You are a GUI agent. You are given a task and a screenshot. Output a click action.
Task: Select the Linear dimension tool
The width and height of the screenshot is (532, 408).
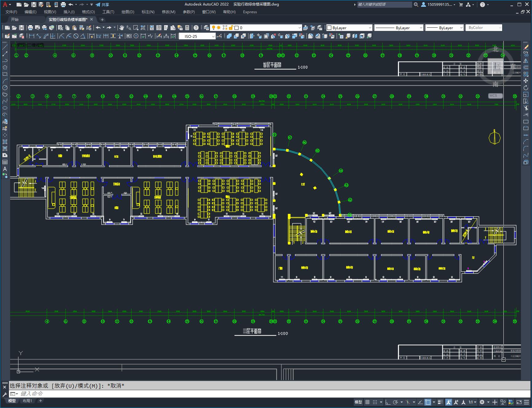(32, 36)
